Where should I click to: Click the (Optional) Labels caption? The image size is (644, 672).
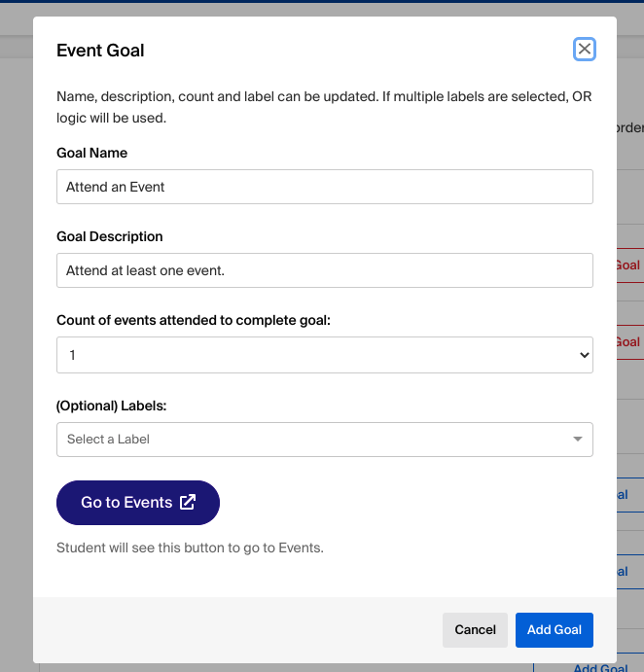click(x=112, y=406)
